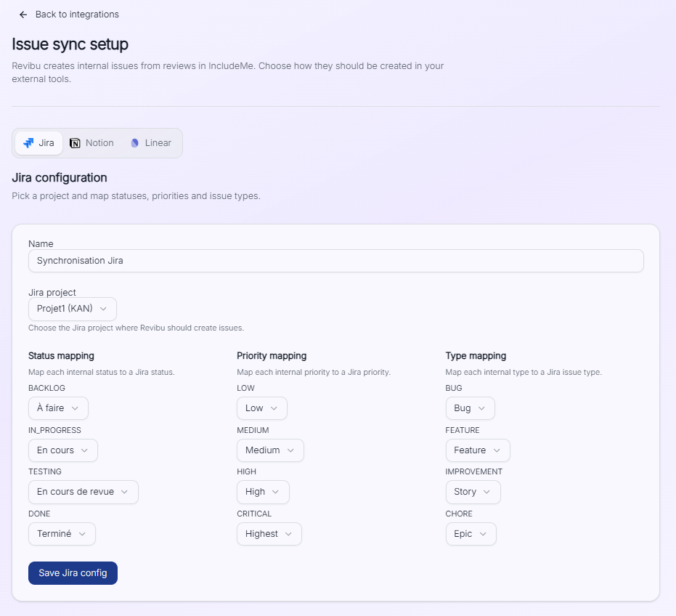Open the TESTING dropdown showing En cours de revue
676x616 pixels.
pos(83,492)
